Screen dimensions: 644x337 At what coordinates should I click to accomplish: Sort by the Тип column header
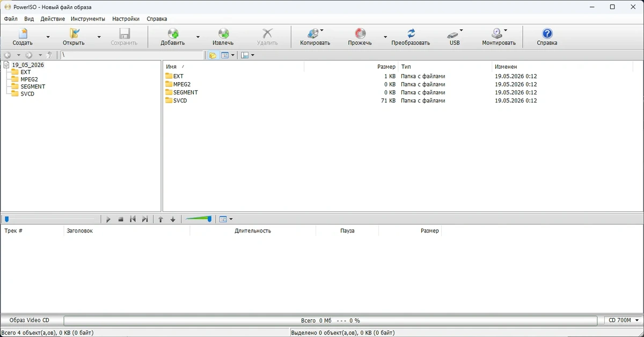(x=445, y=67)
